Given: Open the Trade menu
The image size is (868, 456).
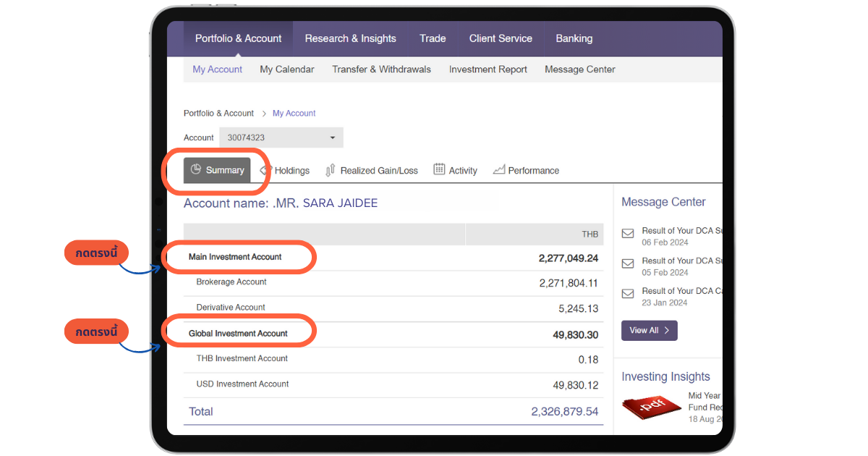Looking at the screenshot, I should pyautogui.click(x=433, y=38).
